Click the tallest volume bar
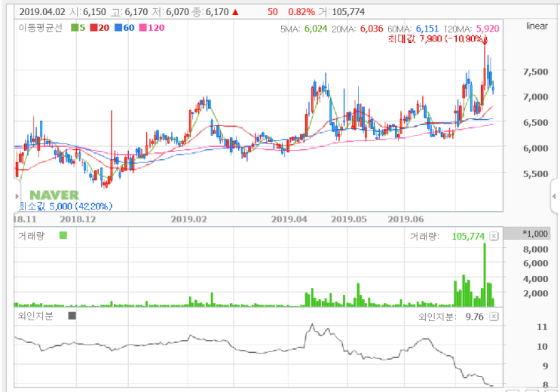The width and height of the screenshot is (560, 392). click(485, 275)
